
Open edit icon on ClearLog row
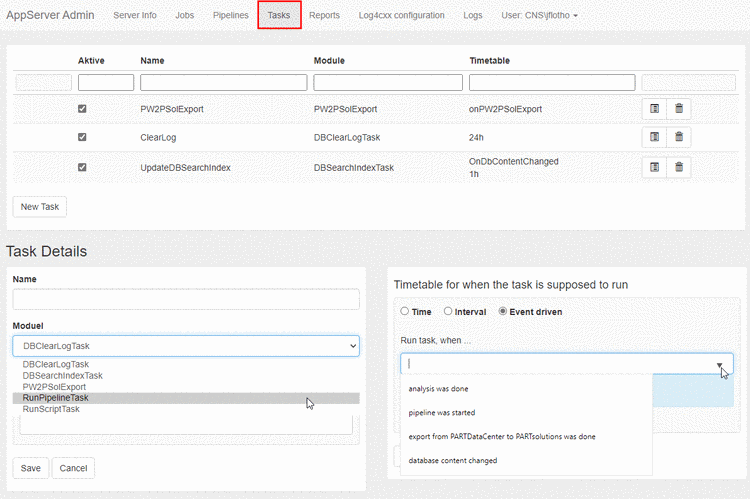coord(654,137)
